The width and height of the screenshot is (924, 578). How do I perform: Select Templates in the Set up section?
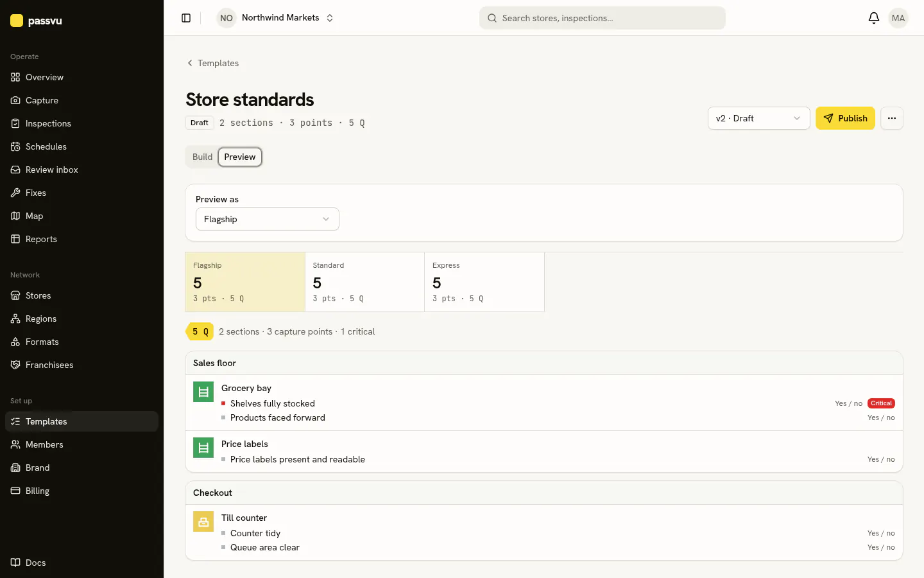point(81,421)
